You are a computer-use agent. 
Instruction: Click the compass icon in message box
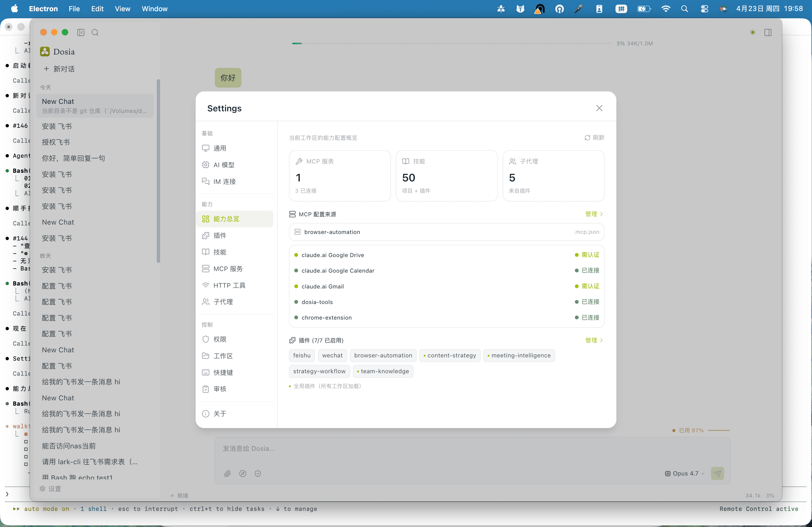(x=242, y=474)
